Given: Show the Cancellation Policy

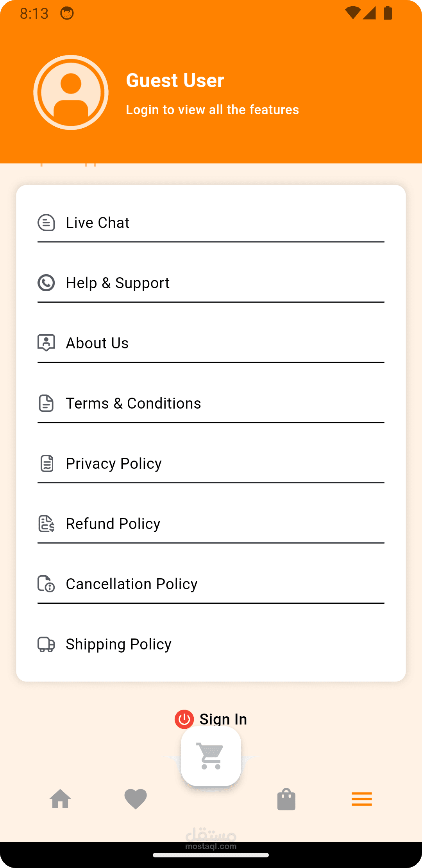Looking at the screenshot, I should [132, 584].
